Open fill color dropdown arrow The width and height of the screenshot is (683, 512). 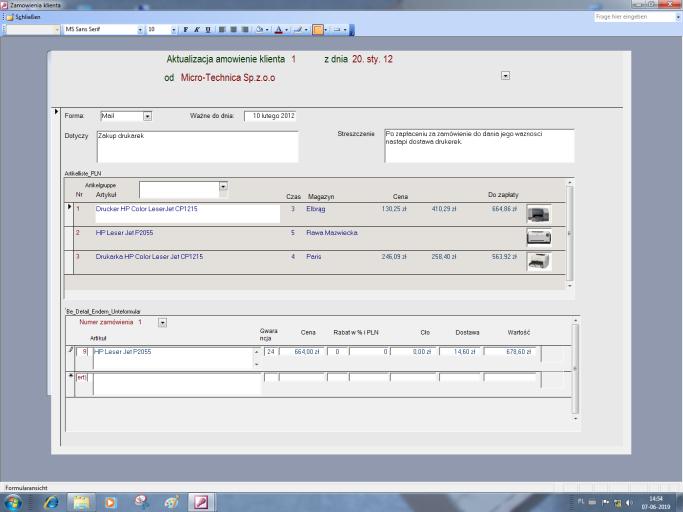[x=267, y=30]
